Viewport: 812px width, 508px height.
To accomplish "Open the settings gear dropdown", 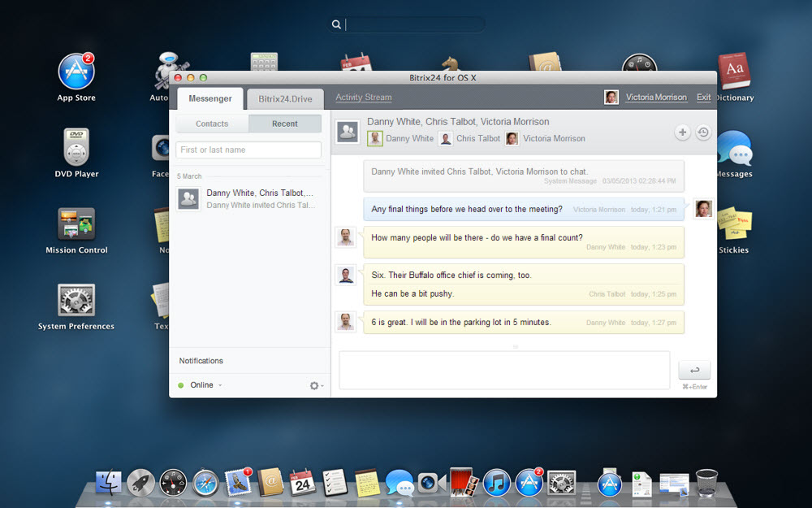I will pos(315,385).
